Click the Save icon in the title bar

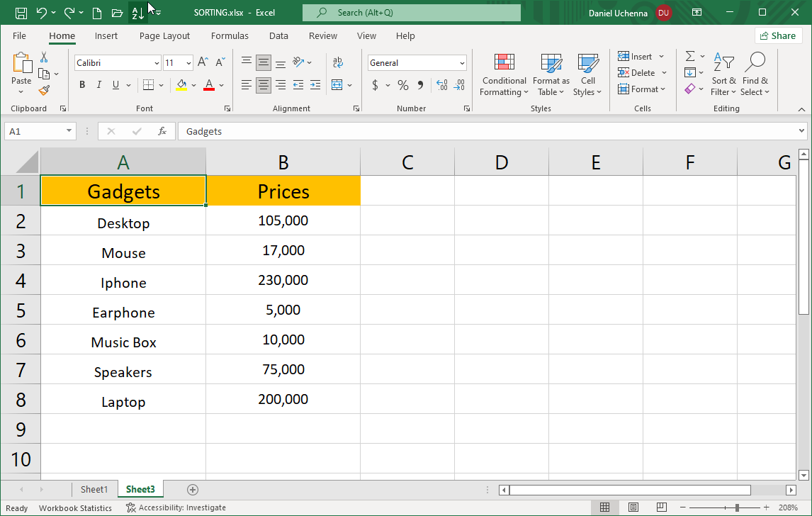point(21,13)
